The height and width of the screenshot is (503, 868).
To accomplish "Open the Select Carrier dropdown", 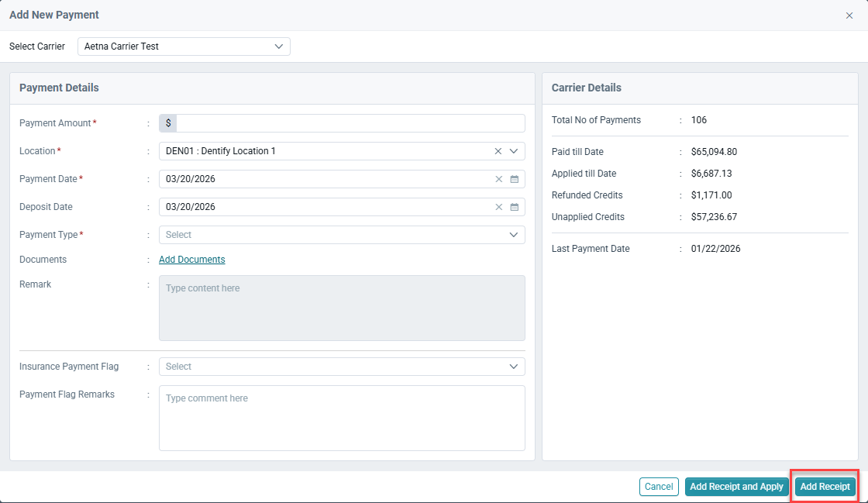I will point(184,47).
